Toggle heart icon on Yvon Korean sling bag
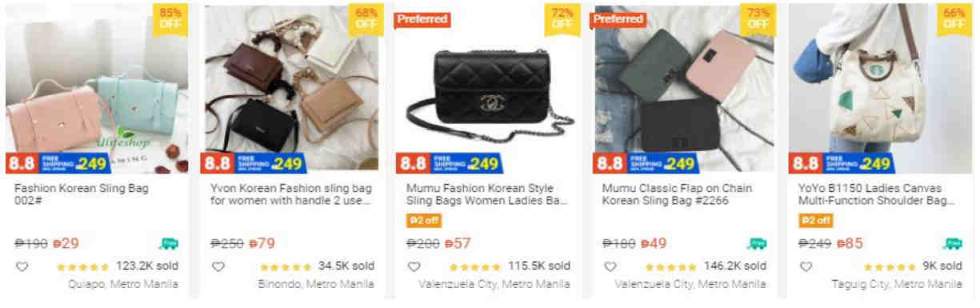 point(218,266)
